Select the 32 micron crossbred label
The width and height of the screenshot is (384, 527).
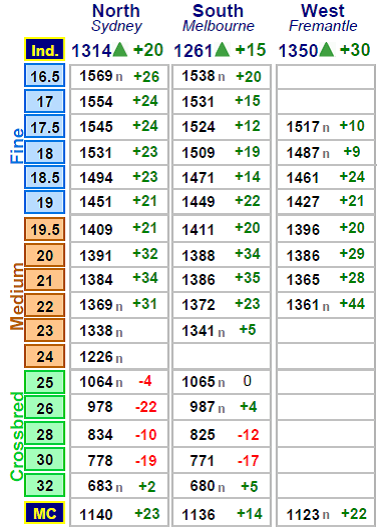[45, 485]
